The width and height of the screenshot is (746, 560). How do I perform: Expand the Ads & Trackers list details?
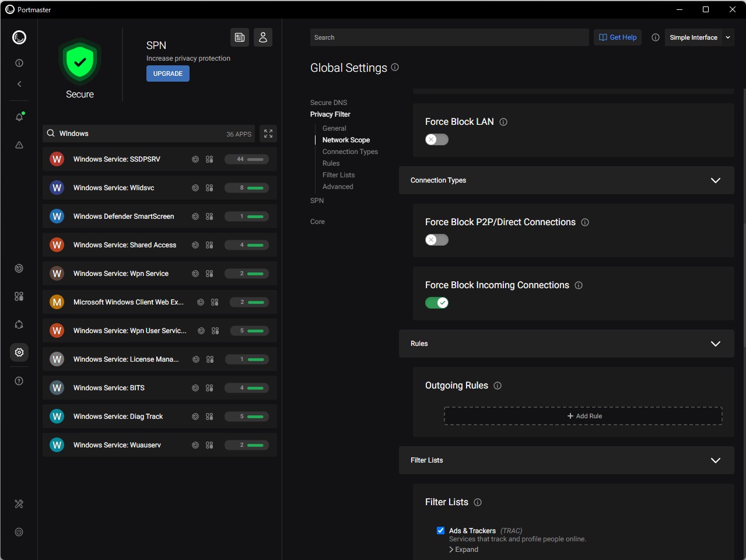(464, 549)
